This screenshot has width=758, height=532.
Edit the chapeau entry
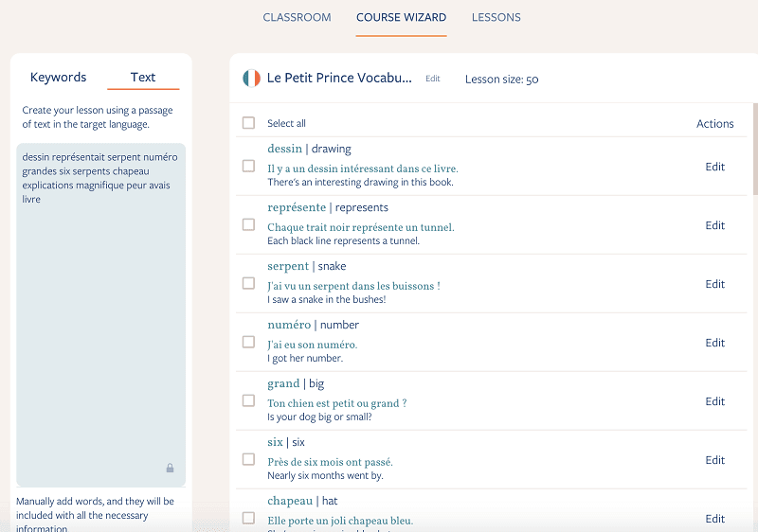tap(715, 519)
